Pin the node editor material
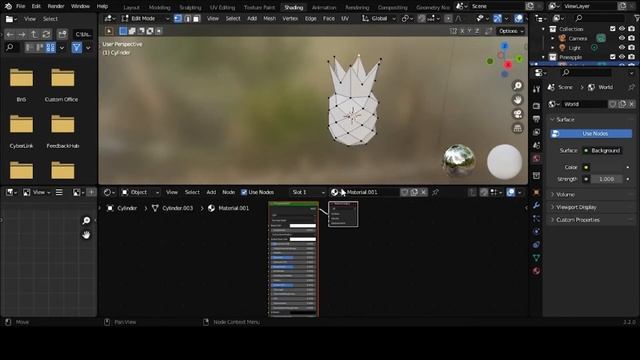Image resolution: width=640 pixels, height=360 pixels. pyautogui.click(x=436, y=192)
